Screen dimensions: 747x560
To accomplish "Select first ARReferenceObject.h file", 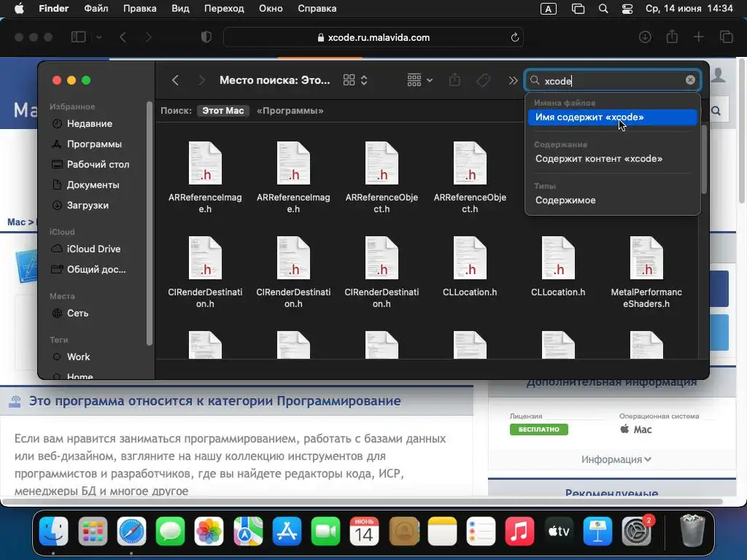I will click(382, 177).
